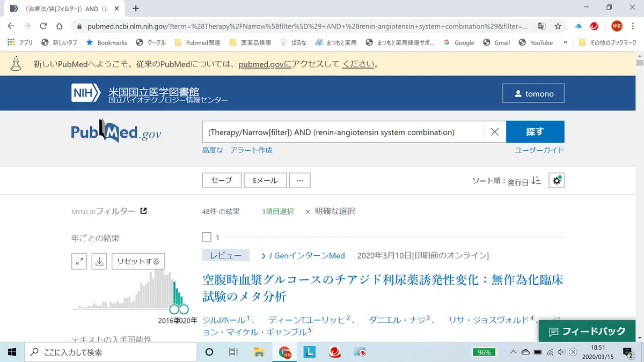Click the セーブ save button
Screen dimensions: 644x362
click(222, 181)
